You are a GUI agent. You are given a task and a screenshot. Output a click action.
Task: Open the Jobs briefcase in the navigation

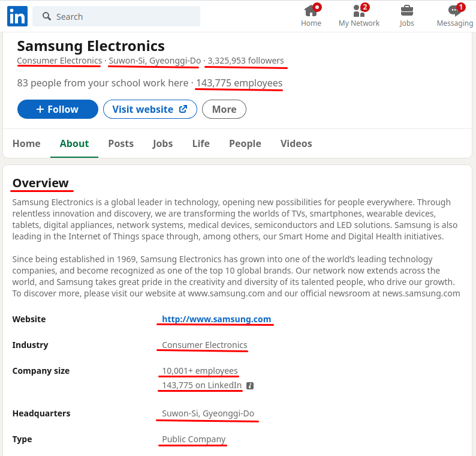(407, 15)
